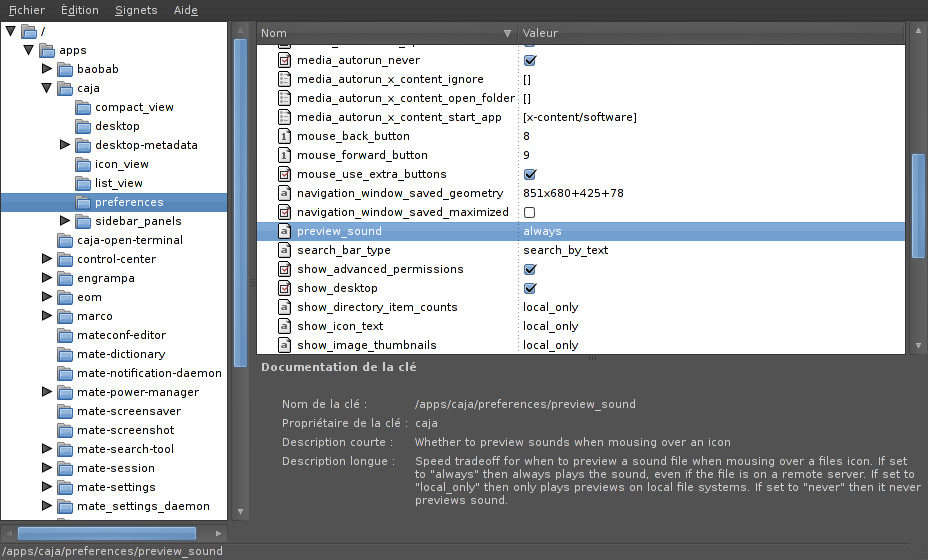Image resolution: width=928 pixels, height=560 pixels.
Task: Uncheck the mouse_use_extra_buttons checkbox
Action: tap(530, 174)
